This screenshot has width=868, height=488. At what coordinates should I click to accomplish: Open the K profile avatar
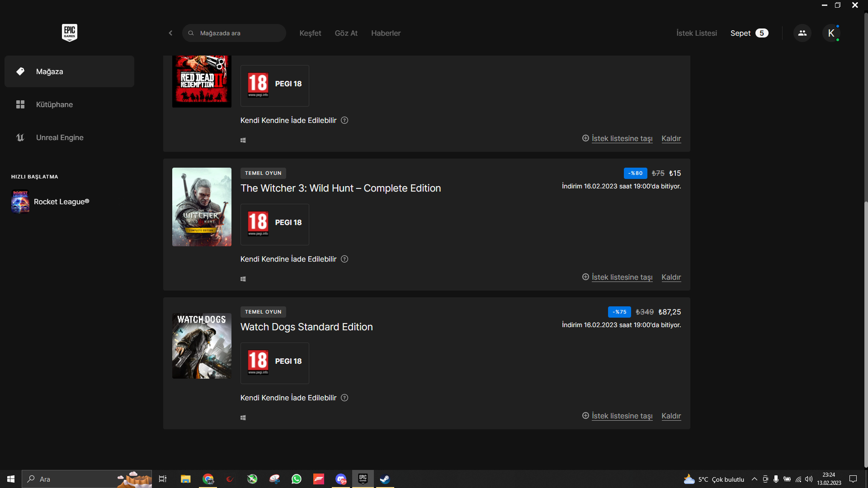[831, 33]
